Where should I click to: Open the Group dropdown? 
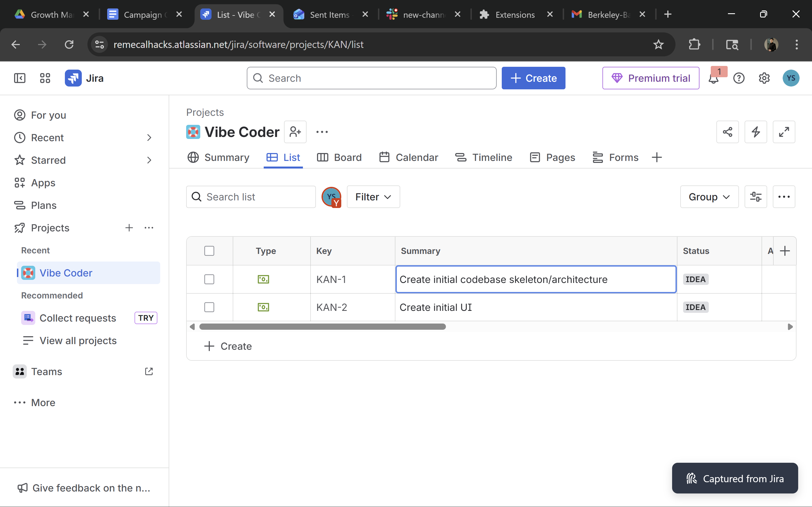[x=709, y=197]
